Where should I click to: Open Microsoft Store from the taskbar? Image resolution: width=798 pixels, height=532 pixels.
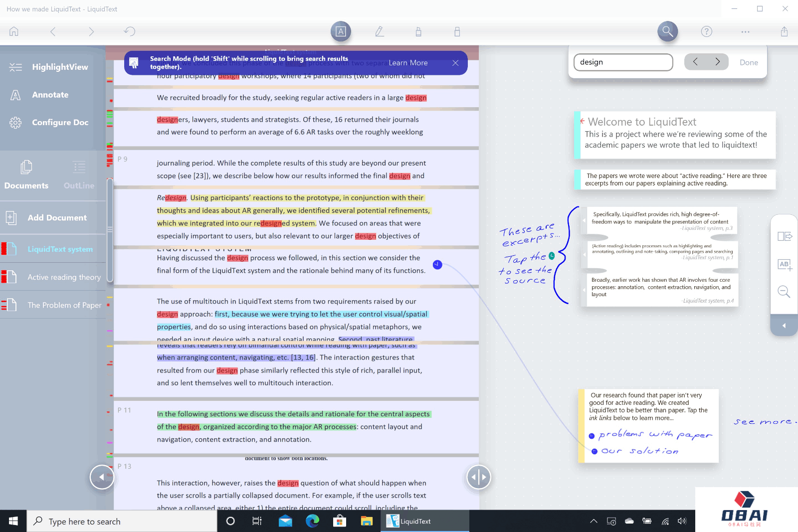pos(340,521)
